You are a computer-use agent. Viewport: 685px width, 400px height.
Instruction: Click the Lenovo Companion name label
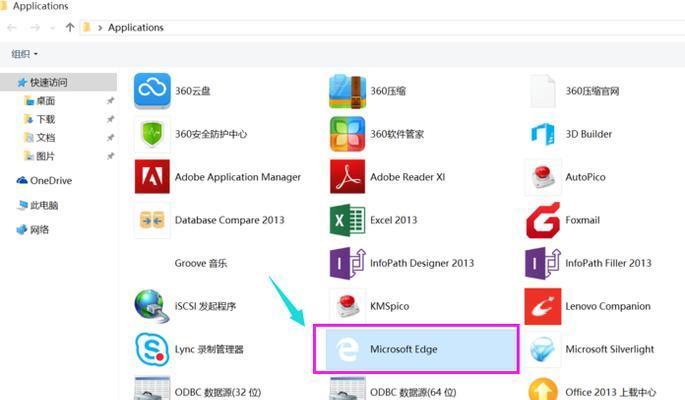pos(608,306)
